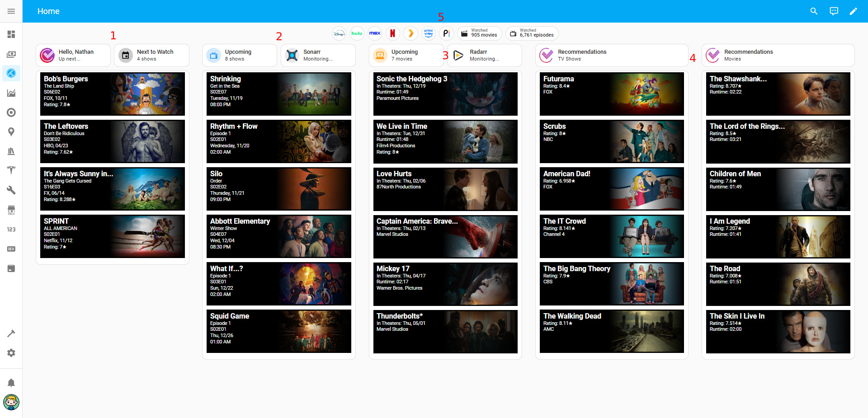Image resolution: width=868 pixels, height=418 pixels.
Task: Open developer tools hammer icon
Action: 11,333
